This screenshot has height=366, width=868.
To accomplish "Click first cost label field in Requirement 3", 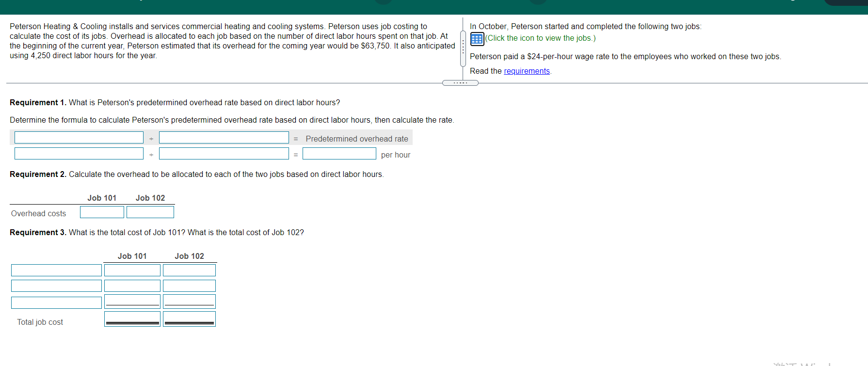I will point(56,271).
